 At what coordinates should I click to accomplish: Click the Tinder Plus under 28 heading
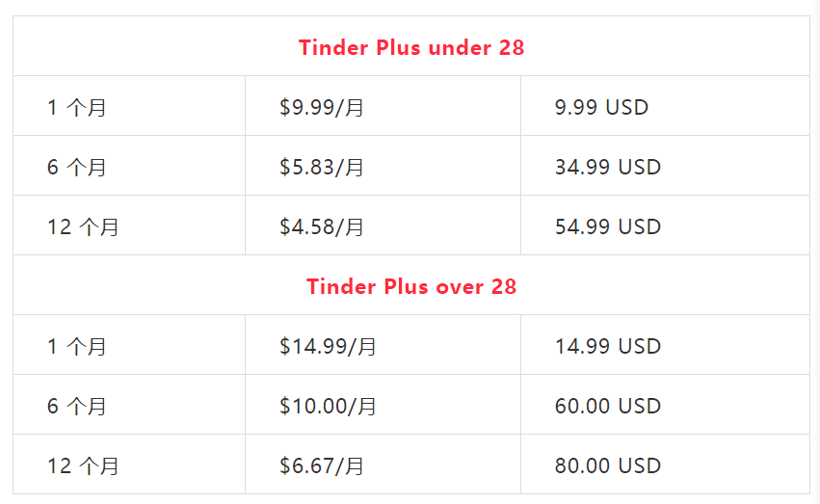coord(411,47)
